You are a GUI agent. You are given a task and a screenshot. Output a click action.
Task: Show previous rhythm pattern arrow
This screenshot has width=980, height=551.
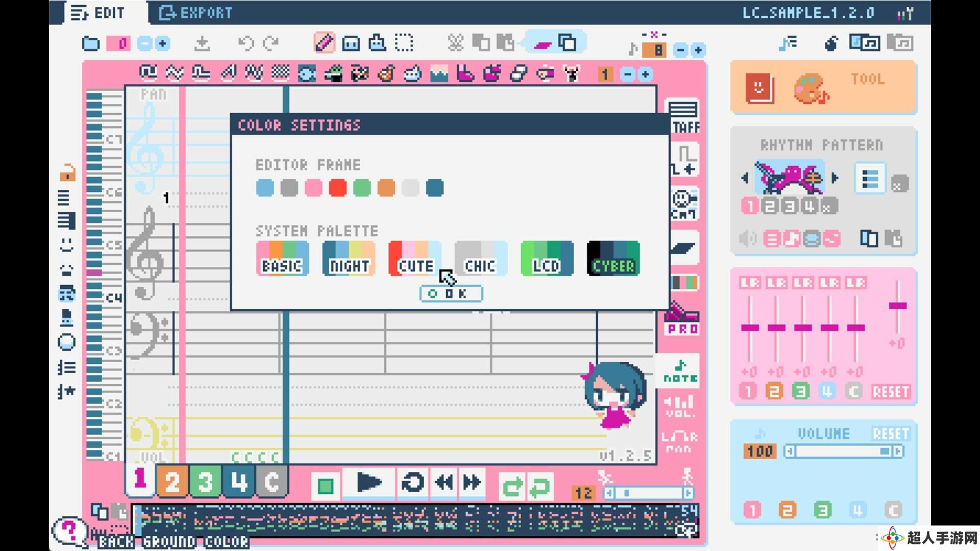(745, 178)
